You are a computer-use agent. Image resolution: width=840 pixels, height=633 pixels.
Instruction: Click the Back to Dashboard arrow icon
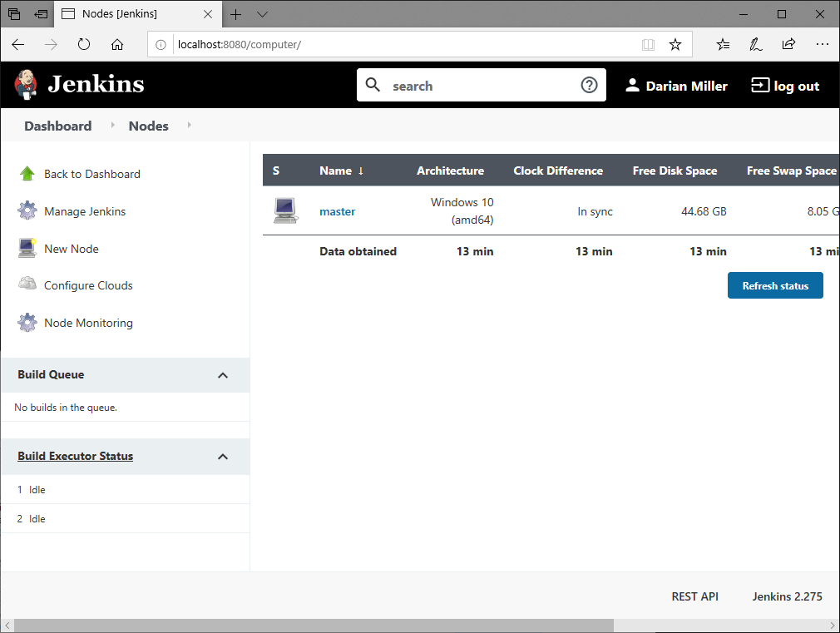[x=27, y=173]
